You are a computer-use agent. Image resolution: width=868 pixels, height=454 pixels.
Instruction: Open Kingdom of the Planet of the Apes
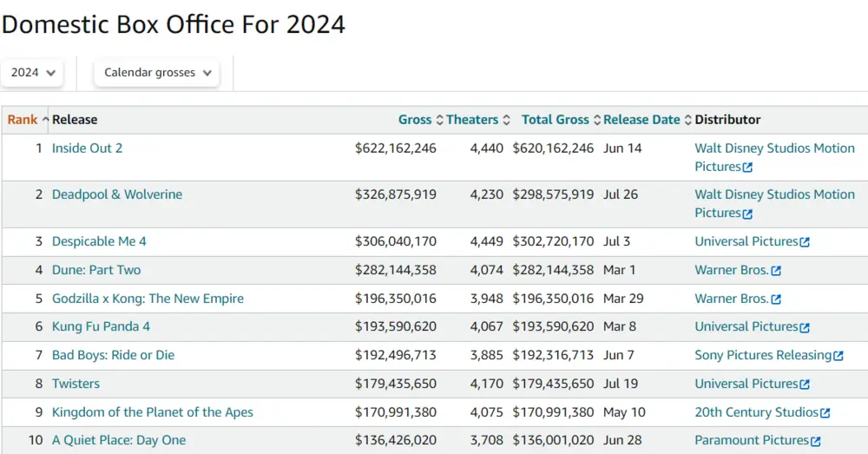point(153,412)
